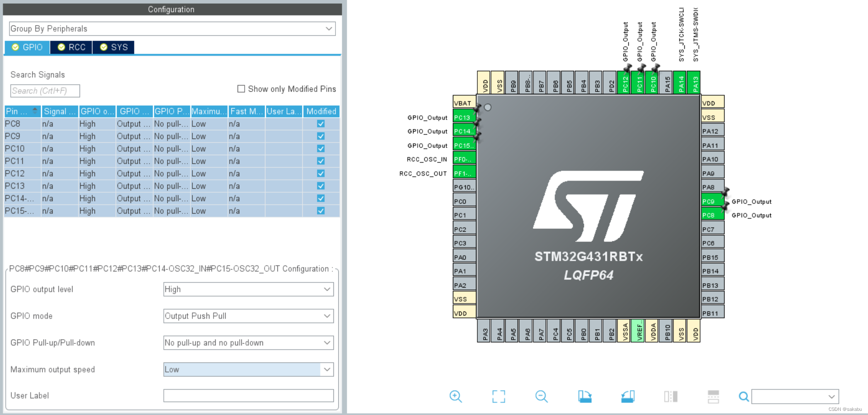Sort by Pin Name column header
The width and height of the screenshot is (868, 415).
(22, 111)
